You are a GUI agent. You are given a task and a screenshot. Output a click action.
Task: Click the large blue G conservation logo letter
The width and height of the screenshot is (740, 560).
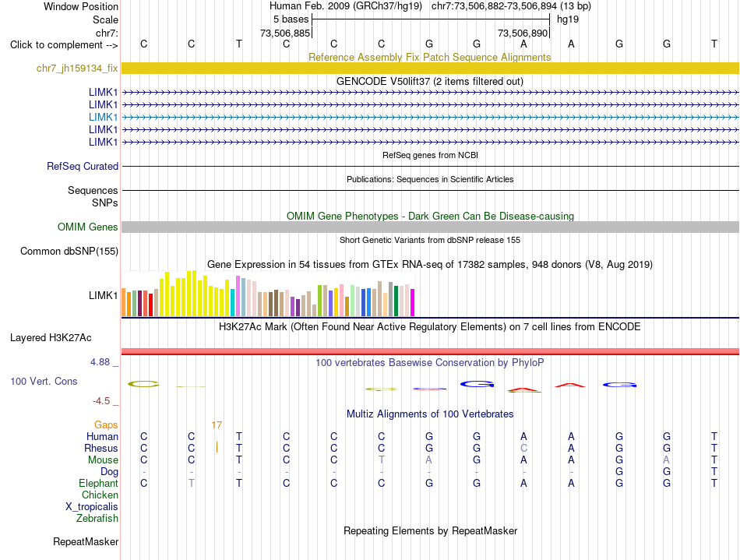(477, 384)
